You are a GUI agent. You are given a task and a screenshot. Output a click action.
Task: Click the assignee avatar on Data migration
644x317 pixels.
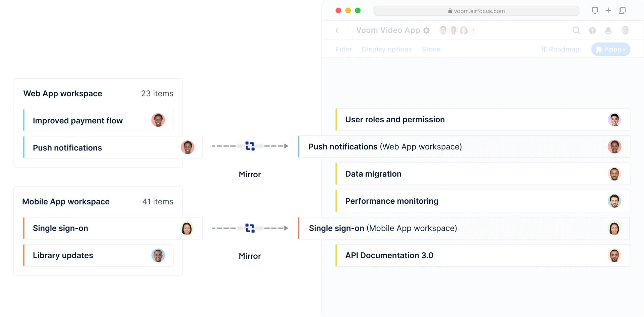coord(614,174)
